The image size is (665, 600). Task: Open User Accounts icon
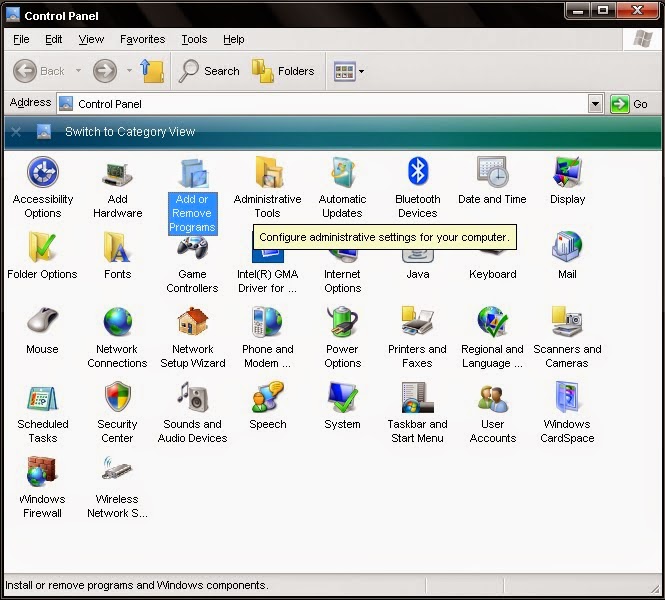tap(492, 399)
